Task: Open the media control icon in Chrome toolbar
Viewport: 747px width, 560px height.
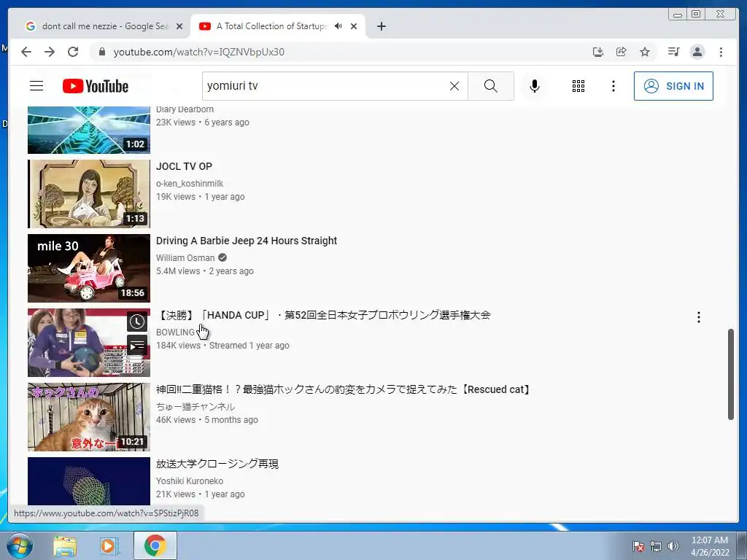Action: (673, 52)
